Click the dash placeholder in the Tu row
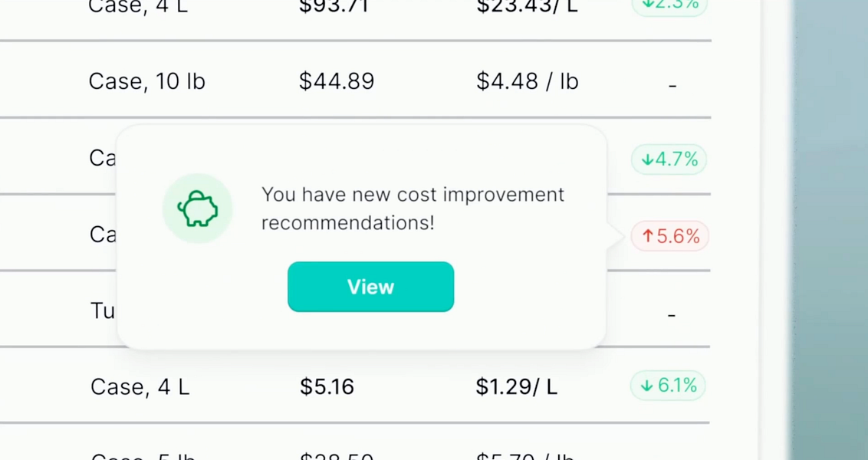This screenshot has height=460, width=868. click(672, 314)
